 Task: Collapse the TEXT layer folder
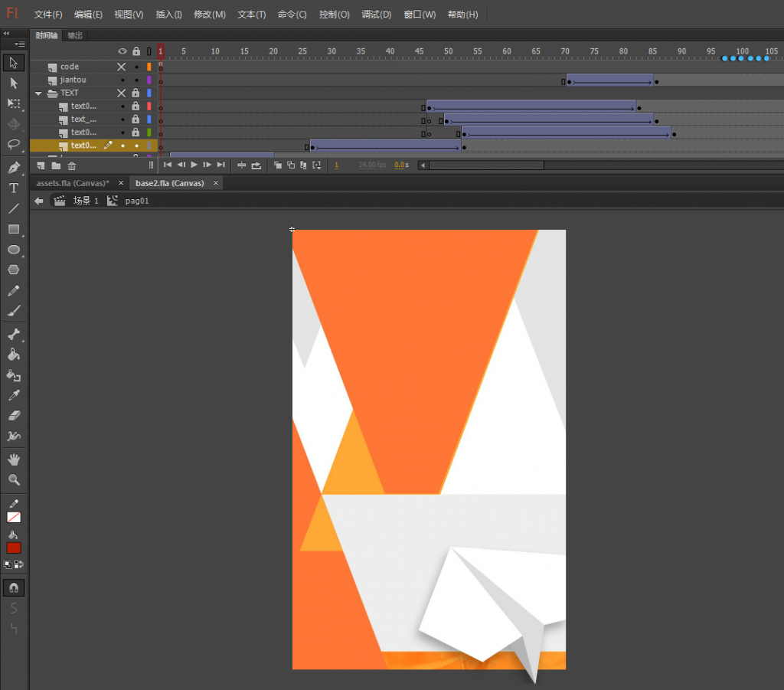(37, 93)
